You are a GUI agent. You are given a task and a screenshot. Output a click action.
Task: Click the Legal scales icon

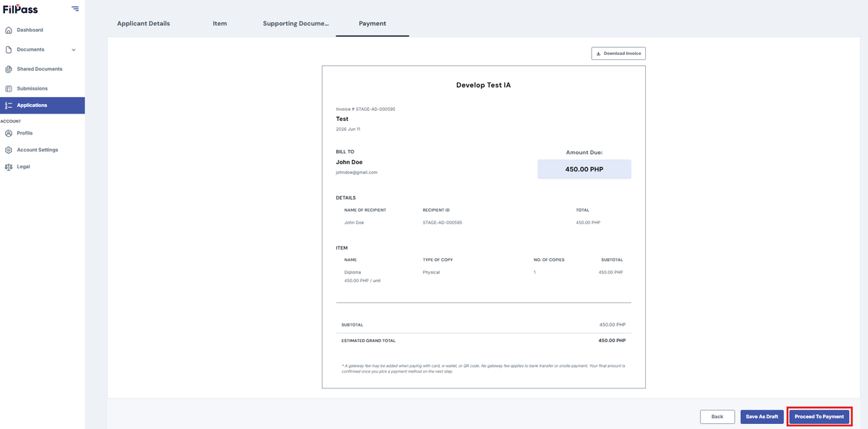pyautogui.click(x=9, y=166)
